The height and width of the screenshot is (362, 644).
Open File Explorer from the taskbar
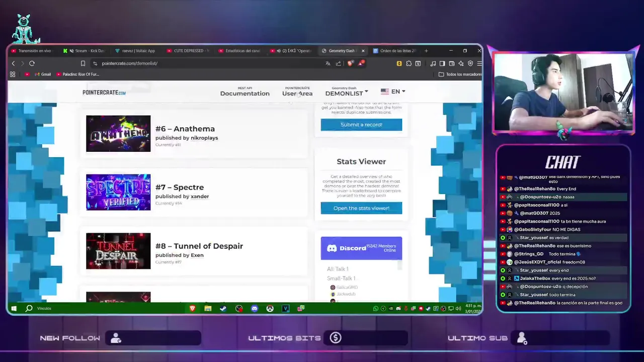208,308
